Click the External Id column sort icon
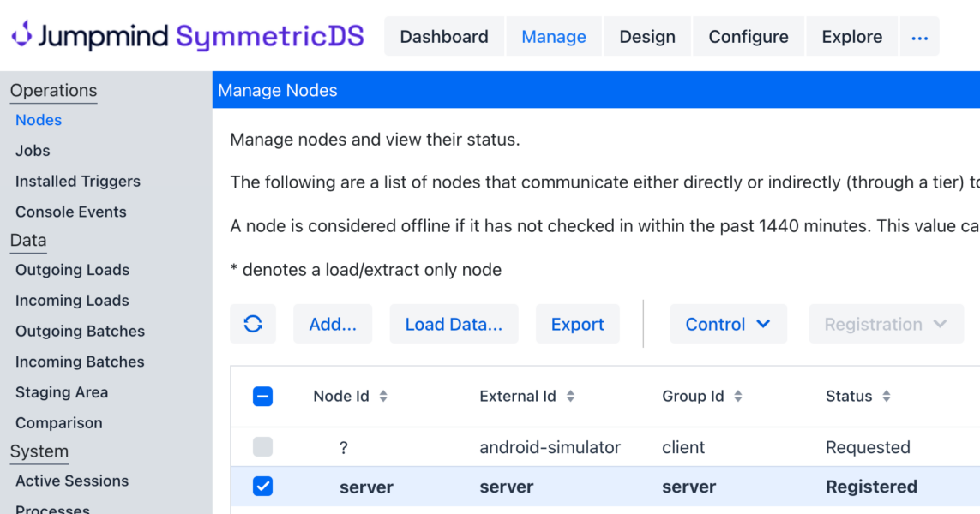Image resolution: width=980 pixels, height=514 pixels. coord(570,397)
